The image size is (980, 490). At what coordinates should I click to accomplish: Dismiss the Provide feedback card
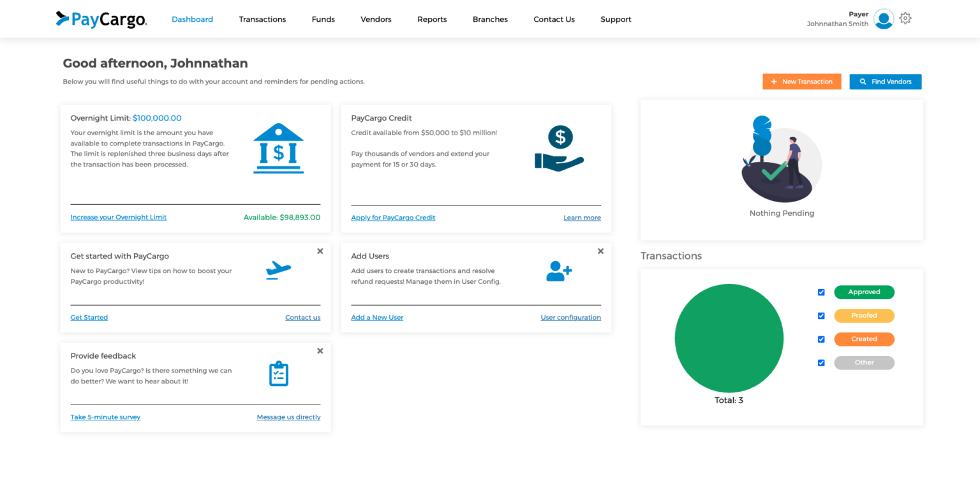320,351
